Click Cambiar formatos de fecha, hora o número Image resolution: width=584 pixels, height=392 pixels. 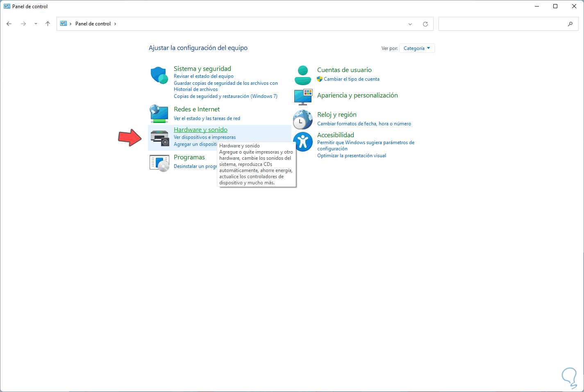364,124
